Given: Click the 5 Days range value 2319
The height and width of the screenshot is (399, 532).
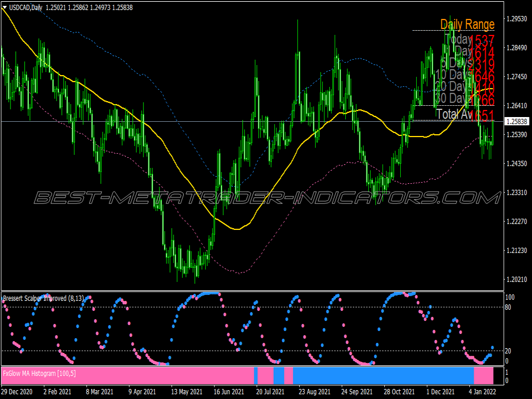Looking at the screenshot, I should pyautogui.click(x=481, y=64).
